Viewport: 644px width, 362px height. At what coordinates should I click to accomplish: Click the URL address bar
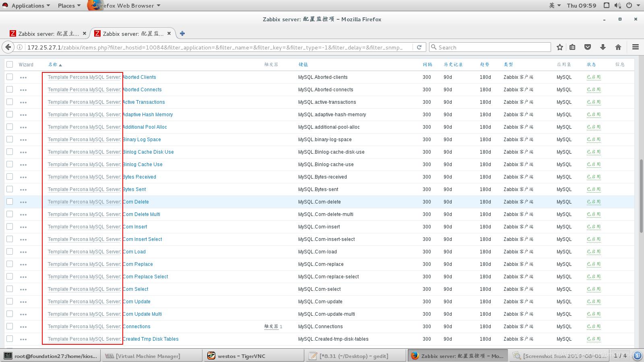[x=219, y=47]
